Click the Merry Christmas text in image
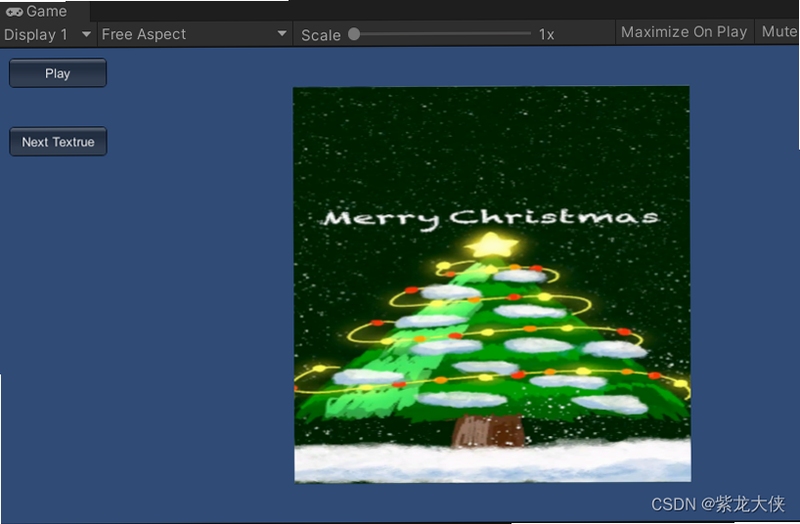This screenshot has width=800, height=524. tap(491, 218)
